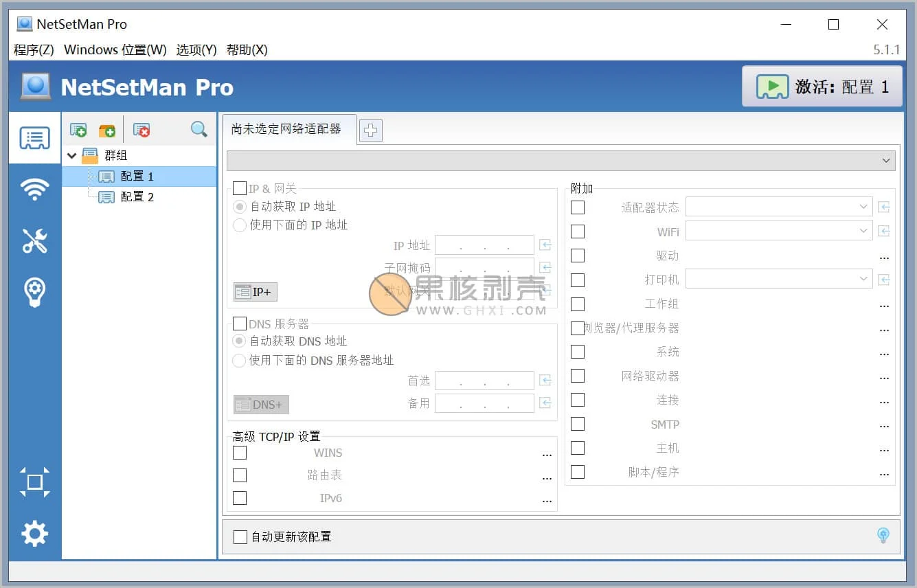Collapse the 群组 tree node
This screenshot has height=588, width=917.
pos(71,155)
